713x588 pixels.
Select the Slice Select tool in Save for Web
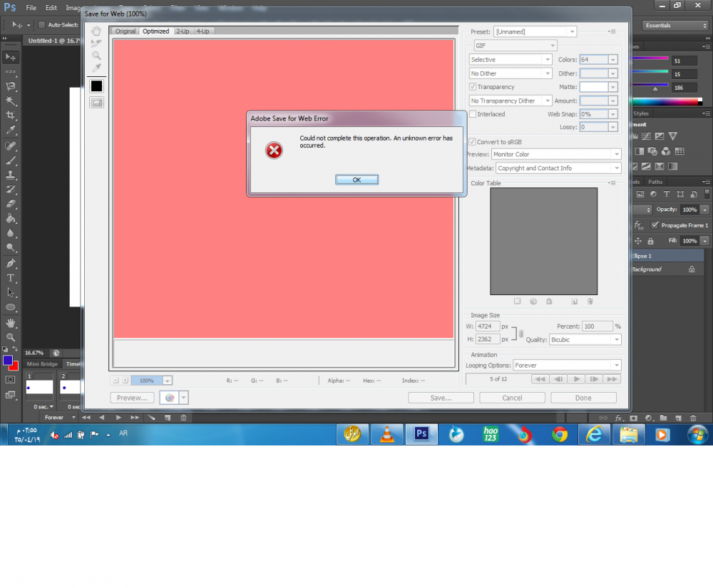[x=96, y=43]
